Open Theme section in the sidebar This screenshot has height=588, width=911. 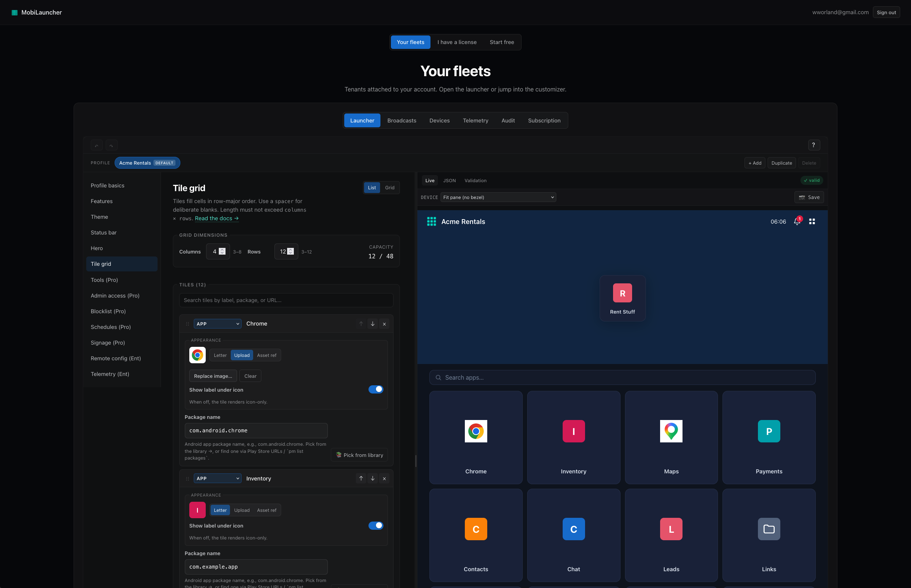tap(122, 217)
